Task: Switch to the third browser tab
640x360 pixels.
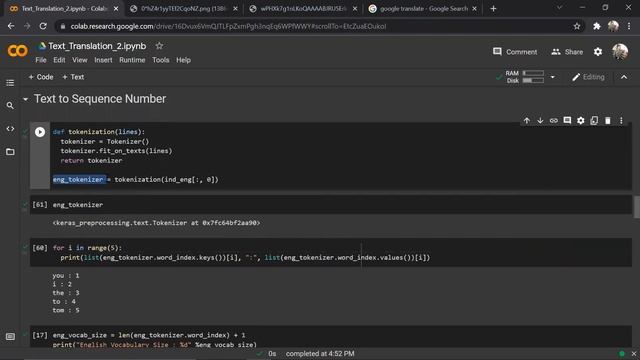Action: (303, 9)
